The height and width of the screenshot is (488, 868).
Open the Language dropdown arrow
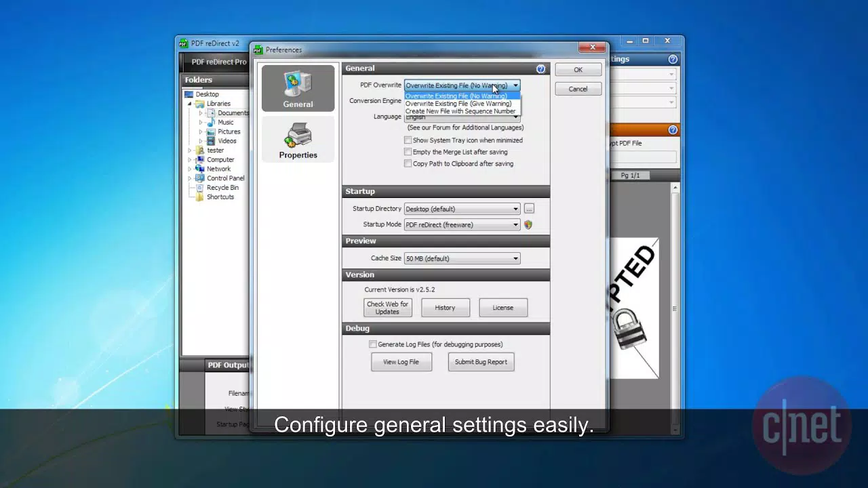click(515, 117)
